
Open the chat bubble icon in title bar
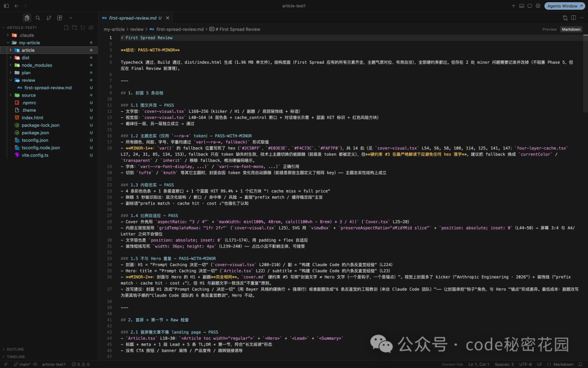(x=530, y=6)
